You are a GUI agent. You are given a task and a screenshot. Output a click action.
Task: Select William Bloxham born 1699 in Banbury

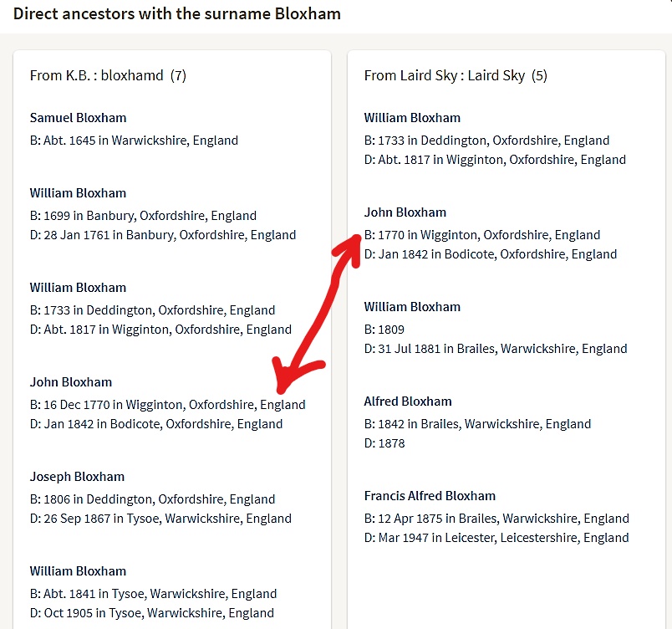point(78,193)
